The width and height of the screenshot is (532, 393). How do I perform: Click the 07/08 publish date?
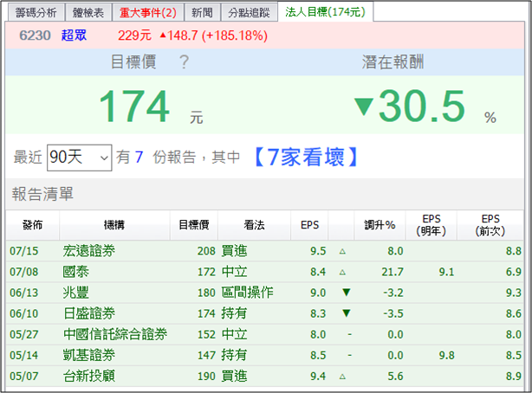tap(23, 272)
